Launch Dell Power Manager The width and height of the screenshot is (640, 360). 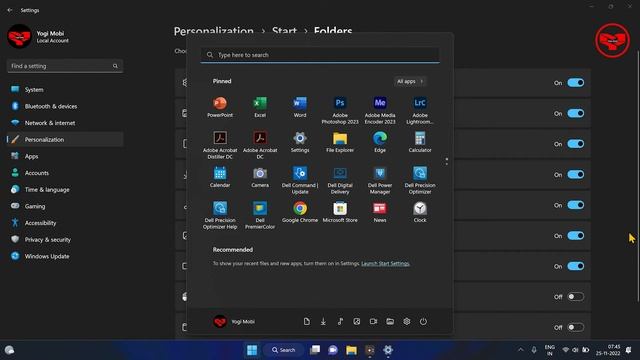pos(380,180)
